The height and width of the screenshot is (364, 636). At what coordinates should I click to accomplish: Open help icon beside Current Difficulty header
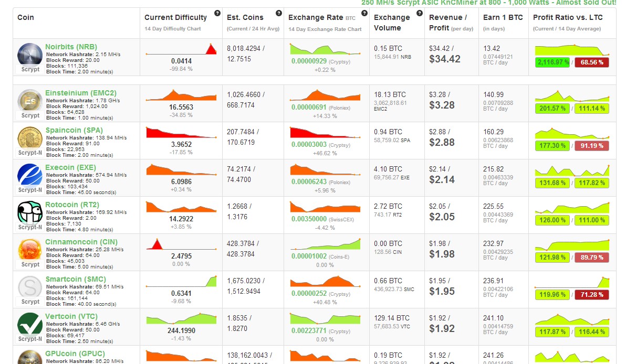pos(217,13)
